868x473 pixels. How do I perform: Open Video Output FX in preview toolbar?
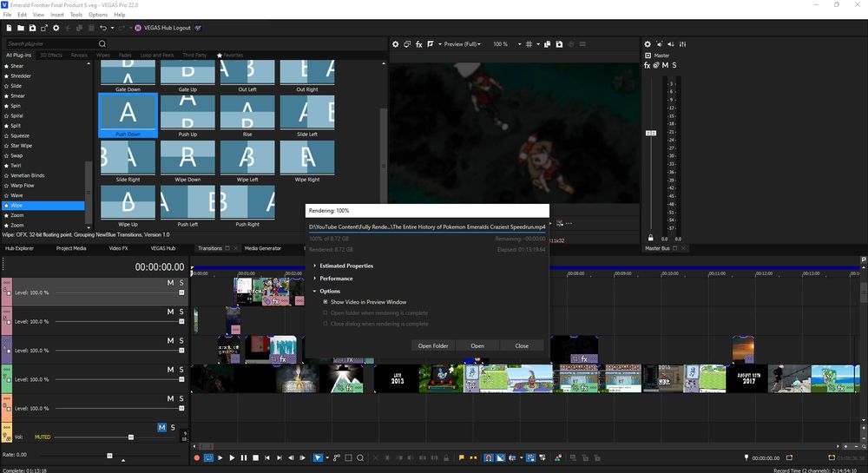coord(419,44)
